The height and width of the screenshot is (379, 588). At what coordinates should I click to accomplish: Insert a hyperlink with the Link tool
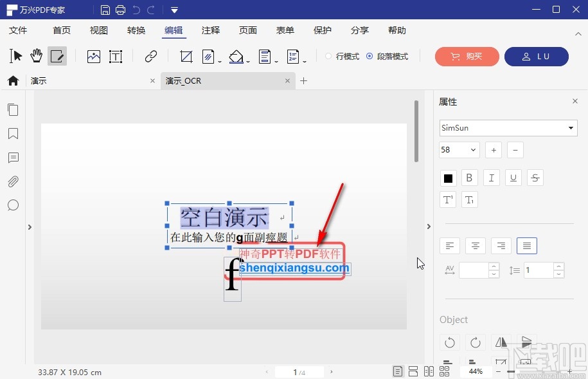(150, 56)
